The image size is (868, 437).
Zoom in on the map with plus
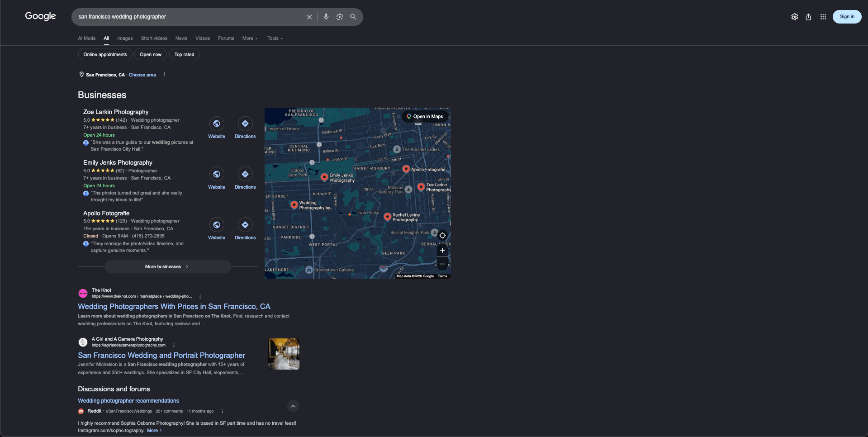click(442, 251)
